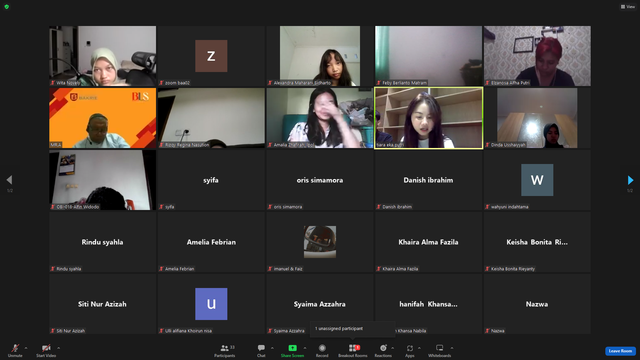Click the 1 unassigned participant tooltip

[353, 329]
